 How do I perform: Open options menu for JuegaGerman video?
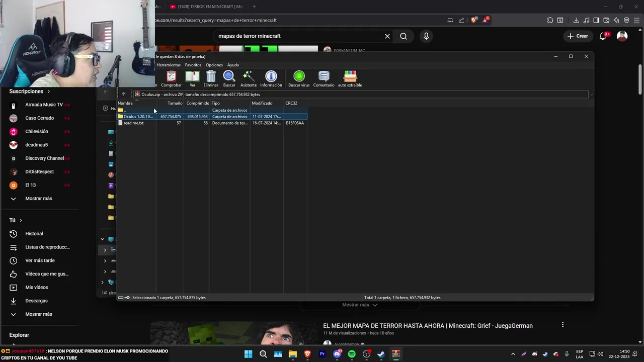[562, 325]
